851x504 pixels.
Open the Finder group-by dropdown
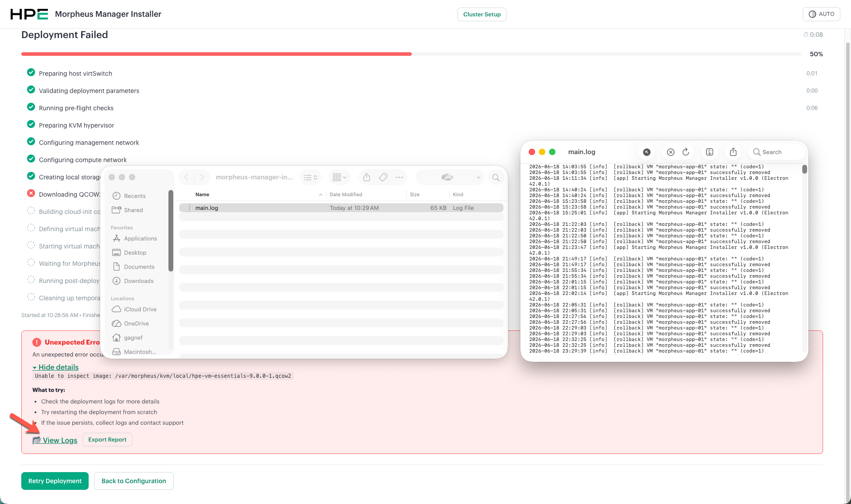(340, 177)
